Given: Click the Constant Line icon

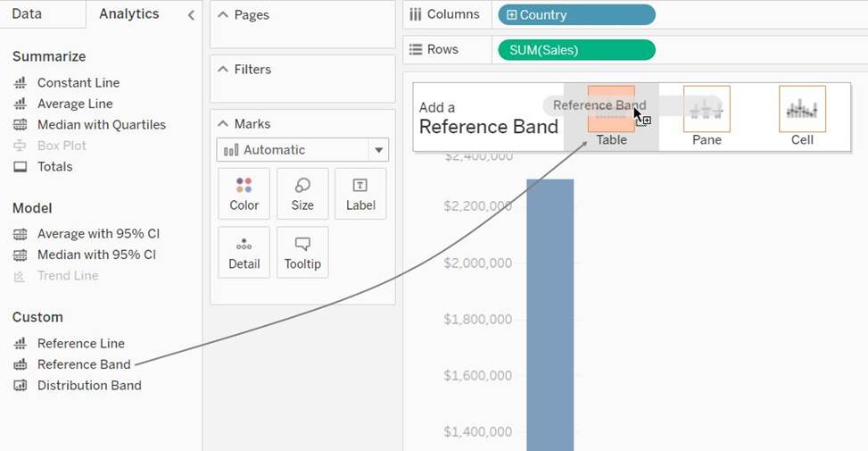Looking at the screenshot, I should [x=20, y=83].
